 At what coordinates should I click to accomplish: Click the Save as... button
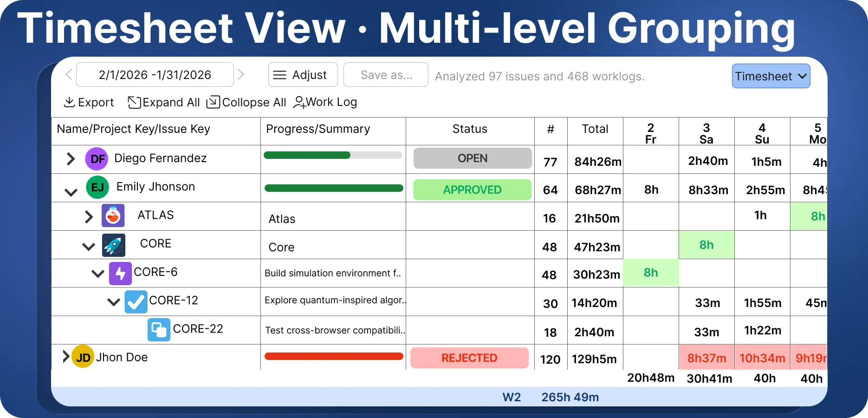click(386, 75)
